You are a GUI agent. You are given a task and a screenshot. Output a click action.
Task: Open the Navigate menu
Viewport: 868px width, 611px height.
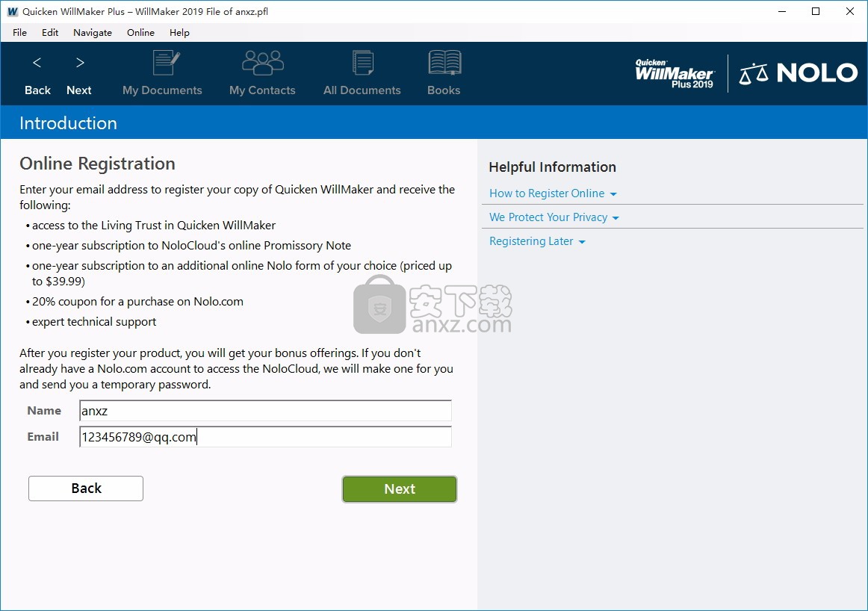click(x=93, y=33)
